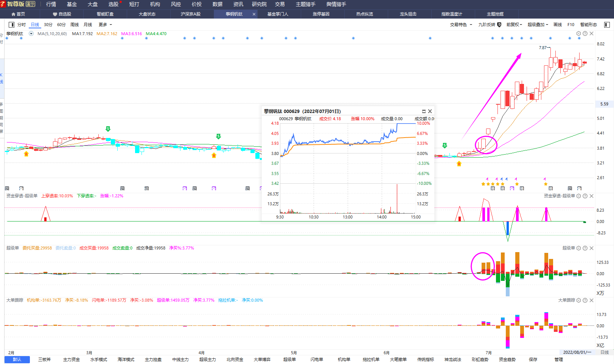Screen dimensions: 614x364
Task: Click orange buy arrow marker in February
Action: click(x=26, y=154)
